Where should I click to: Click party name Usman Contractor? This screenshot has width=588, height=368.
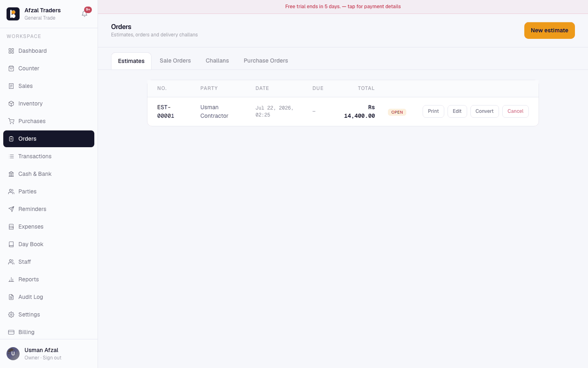(x=214, y=112)
